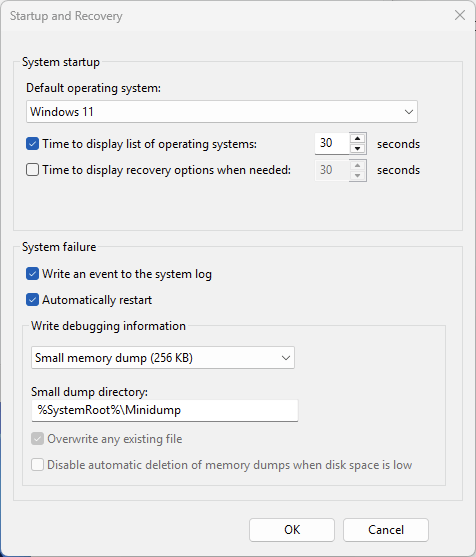The image size is (476, 557).
Task: Dismiss the dialog with Cancel
Action: pyautogui.click(x=386, y=530)
